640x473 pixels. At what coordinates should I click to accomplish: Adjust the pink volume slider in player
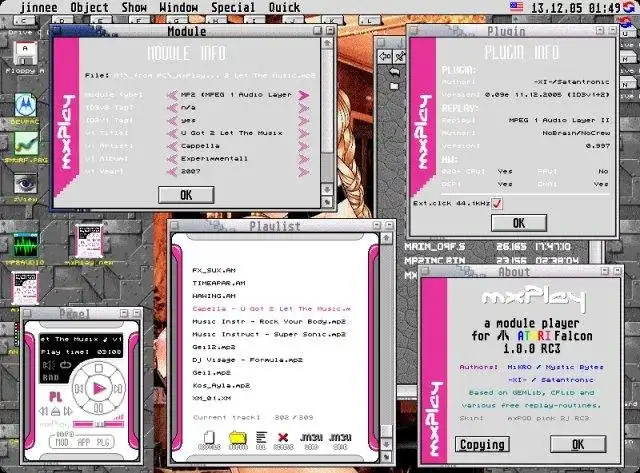(x=98, y=424)
